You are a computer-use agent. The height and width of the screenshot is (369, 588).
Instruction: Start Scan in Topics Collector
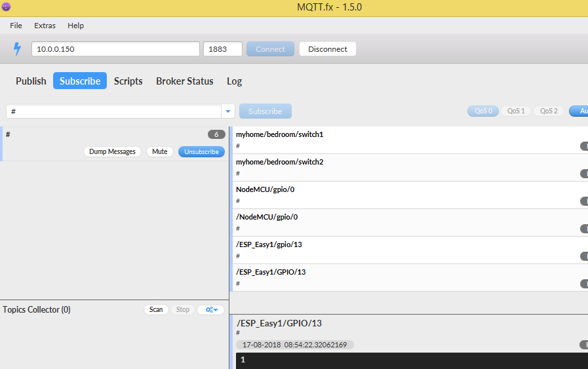click(156, 310)
